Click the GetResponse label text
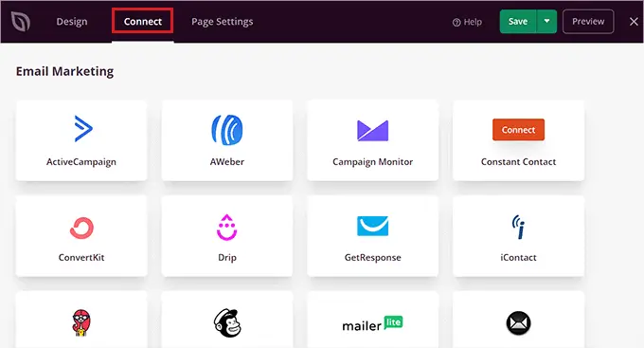 pos(372,258)
